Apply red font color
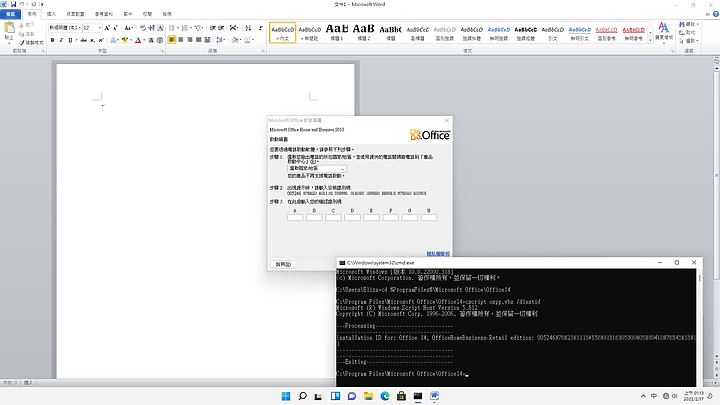 (138, 40)
